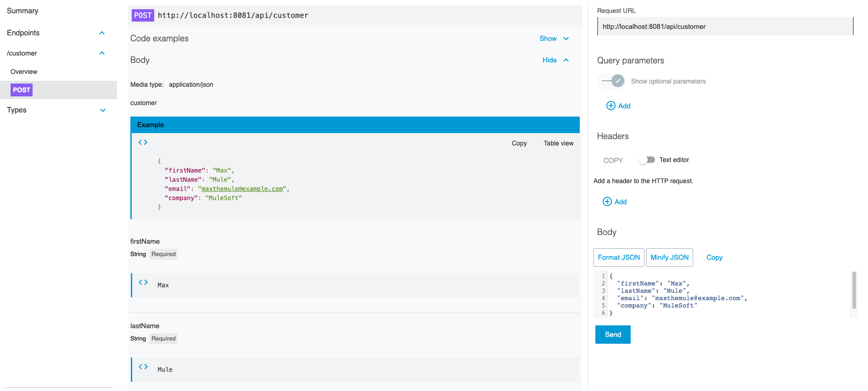Viewport: 868px width, 391px height.
Task: Click the Request URL input field
Action: (x=725, y=27)
